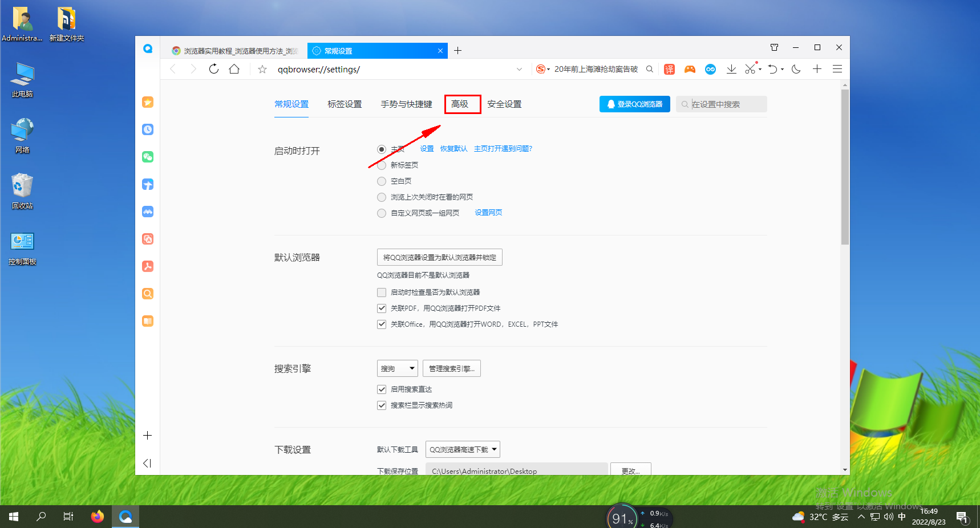Open the notification center icon
Image resolution: width=980 pixels, height=528 pixels.
click(x=963, y=517)
